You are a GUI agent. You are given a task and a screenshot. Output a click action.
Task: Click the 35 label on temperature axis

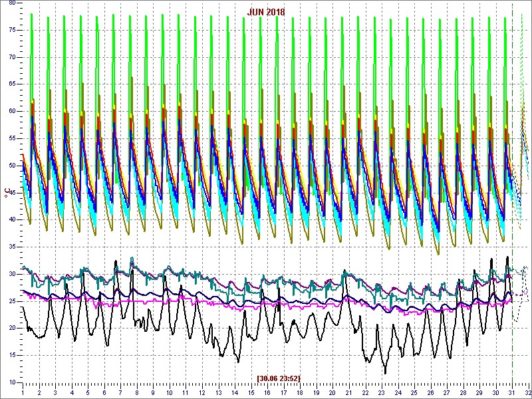coord(11,247)
